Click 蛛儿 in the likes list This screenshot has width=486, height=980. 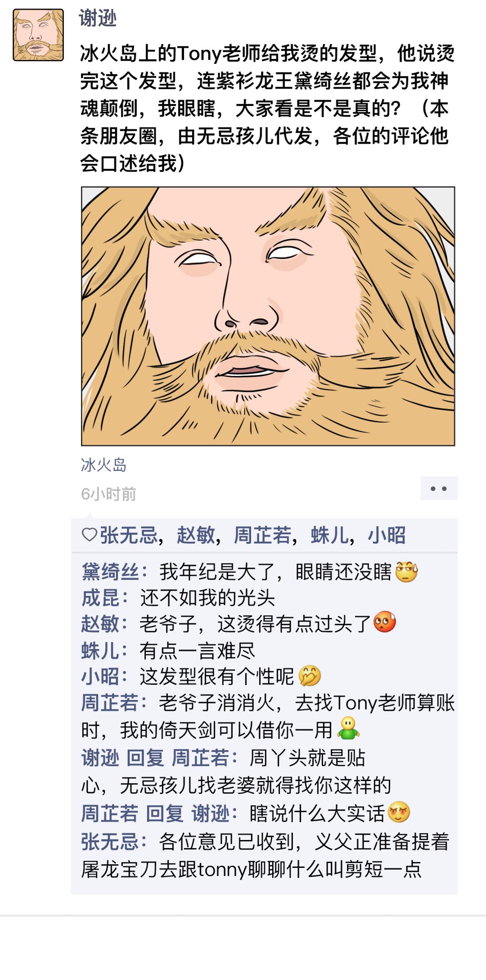point(329,535)
